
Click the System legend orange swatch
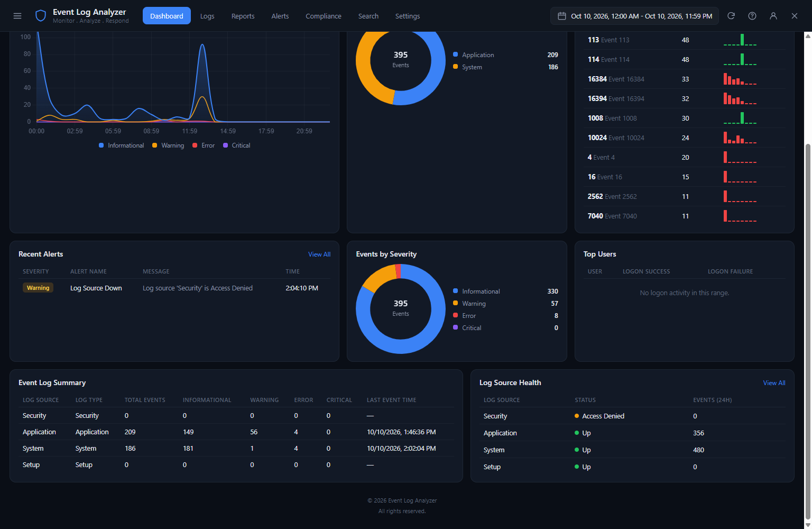coord(456,67)
